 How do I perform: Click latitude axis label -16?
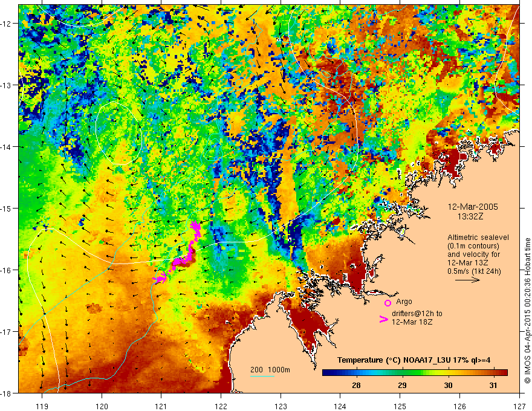point(7,270)
